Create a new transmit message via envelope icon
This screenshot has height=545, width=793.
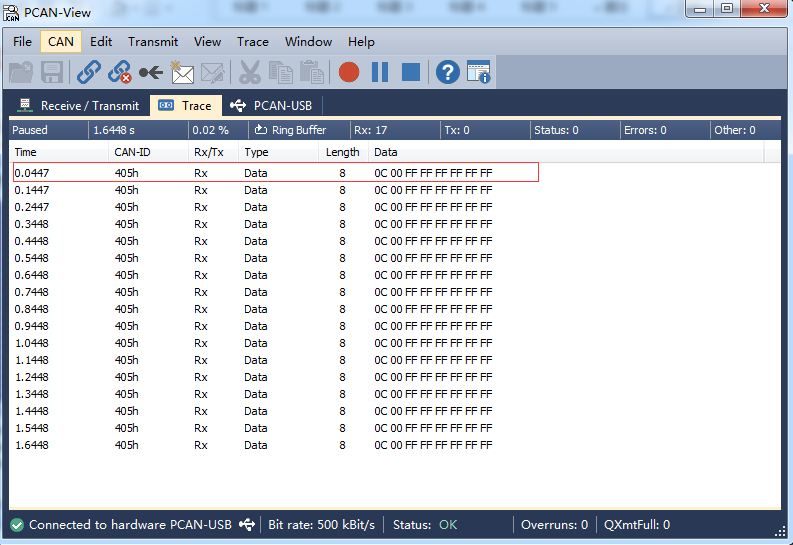coord(181,72)
